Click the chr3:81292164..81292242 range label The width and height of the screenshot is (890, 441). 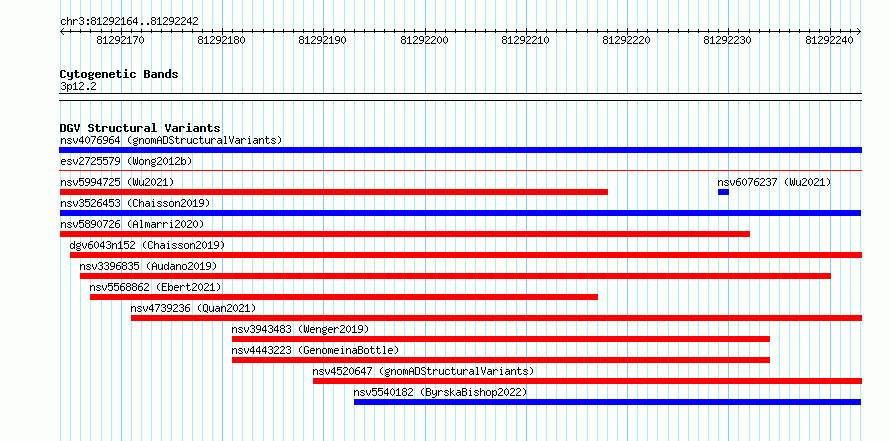point(129,21)
